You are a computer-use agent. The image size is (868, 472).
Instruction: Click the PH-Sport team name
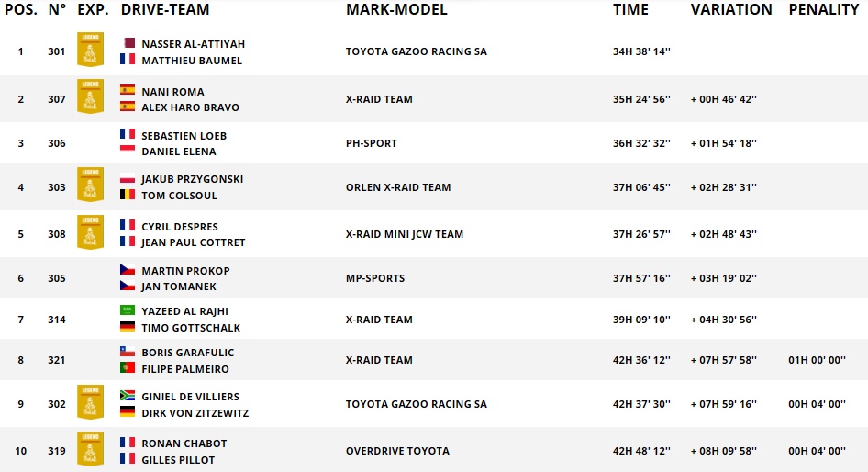pos(373,143)
